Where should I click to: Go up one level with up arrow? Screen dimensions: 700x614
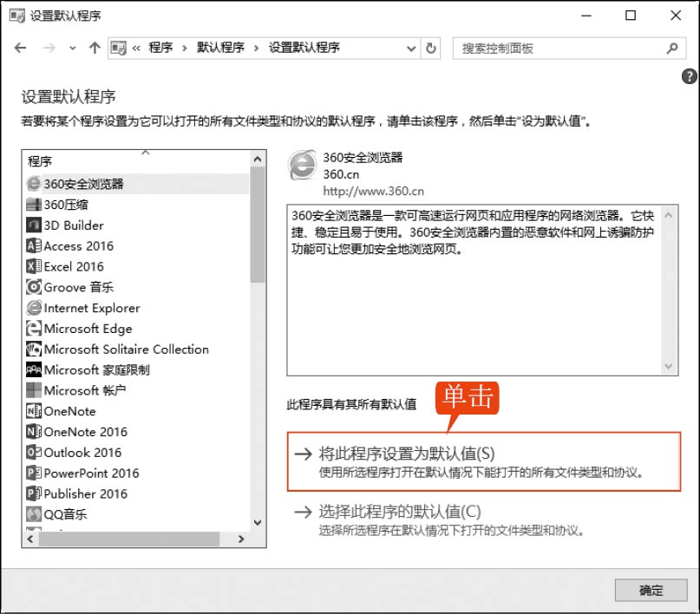pos(95,48)
